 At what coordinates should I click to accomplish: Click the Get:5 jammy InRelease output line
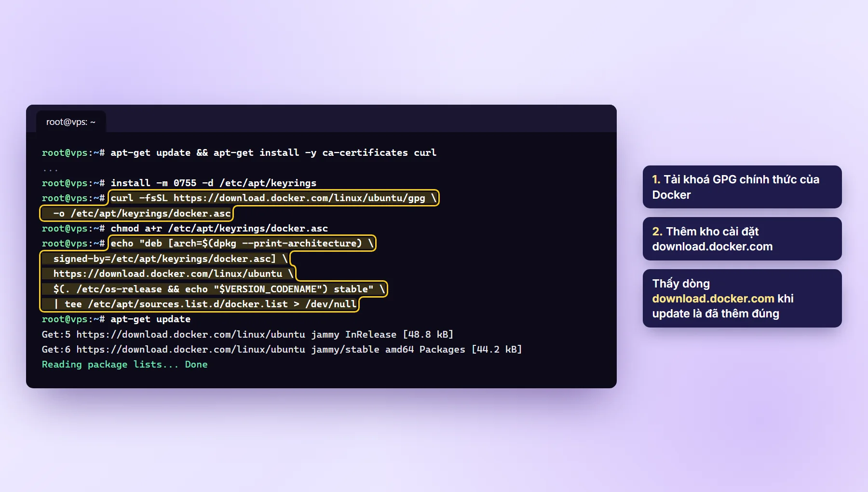(x=247, y=334)
